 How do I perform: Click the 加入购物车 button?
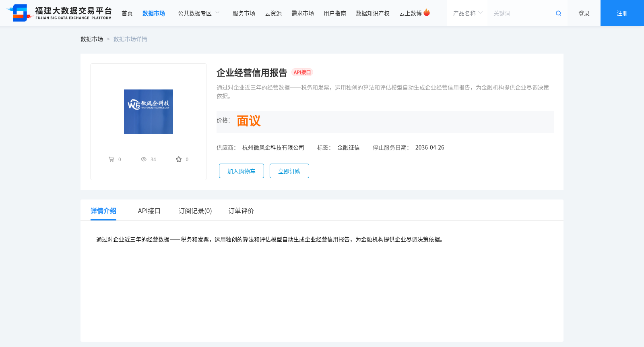coord(242,171)
